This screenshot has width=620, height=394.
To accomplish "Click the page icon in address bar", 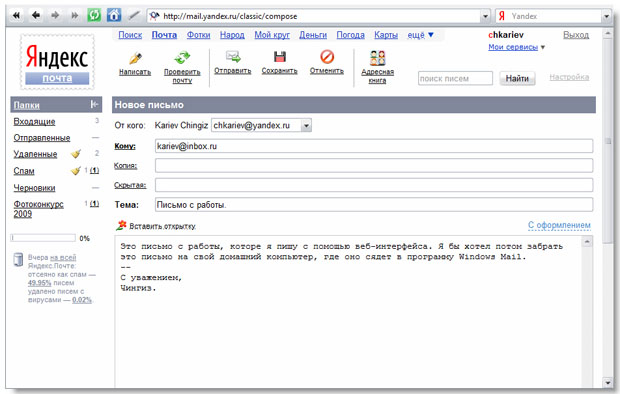I will pyautogui.click(x=155, y=16).
